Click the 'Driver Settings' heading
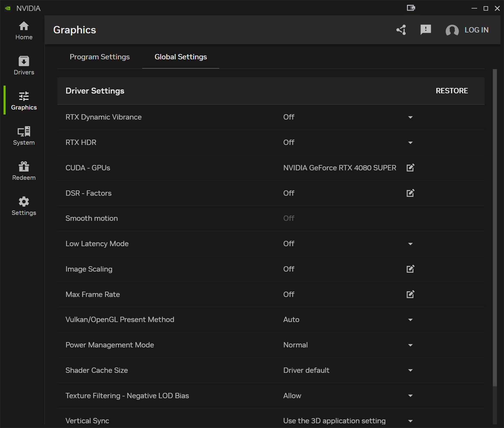The width and height of the screenshot is (504, 428). (95, 91)
